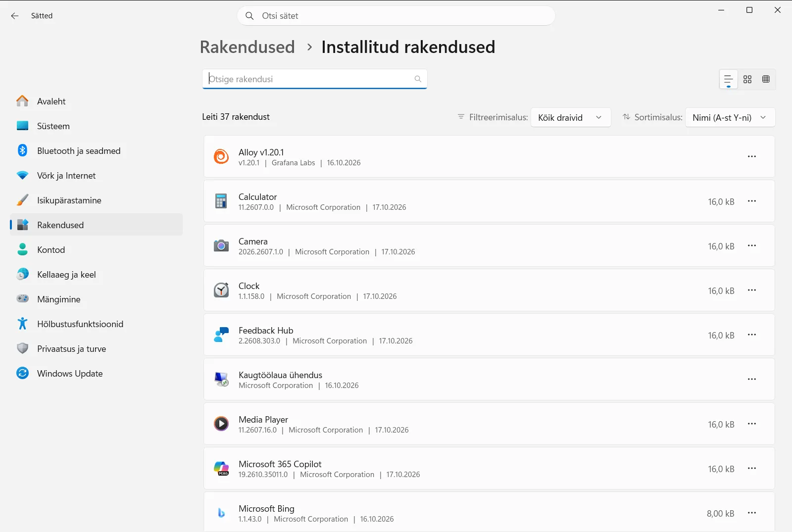
Task: Open more options for Clock
Action: pos(752,290)
